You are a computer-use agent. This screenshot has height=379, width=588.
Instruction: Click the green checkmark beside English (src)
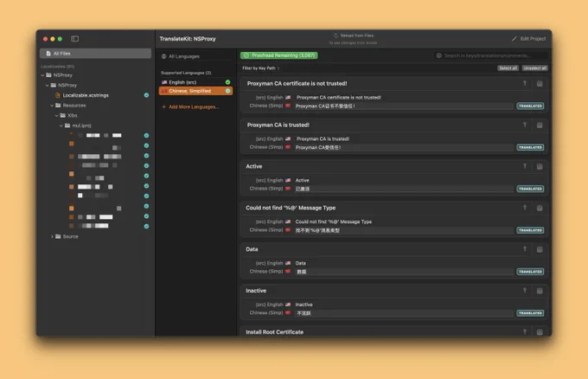[227, 82]
